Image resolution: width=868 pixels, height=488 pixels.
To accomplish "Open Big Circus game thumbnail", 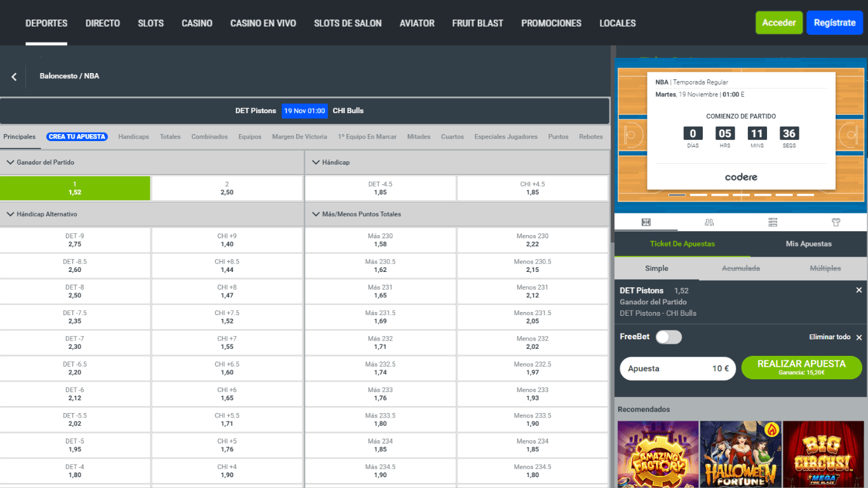I will click(824, 454).
